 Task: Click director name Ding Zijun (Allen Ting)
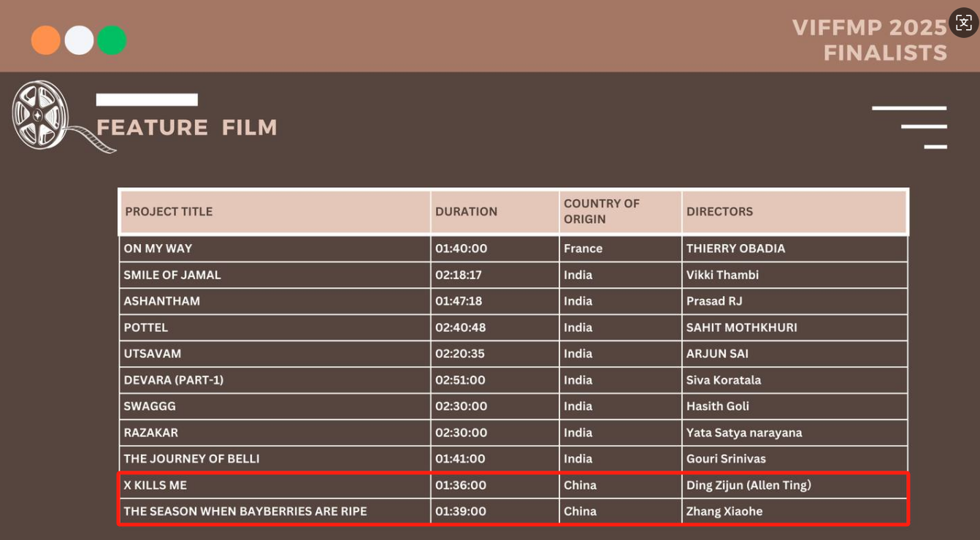coord(749,485)
